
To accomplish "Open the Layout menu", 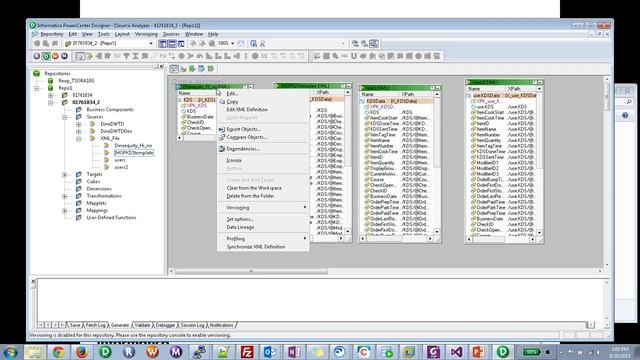I will pyautogui.click(x=122, y=34).
